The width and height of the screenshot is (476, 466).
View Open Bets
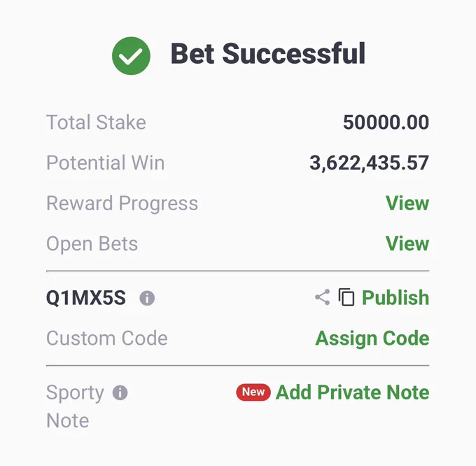(x=407, y=243)
